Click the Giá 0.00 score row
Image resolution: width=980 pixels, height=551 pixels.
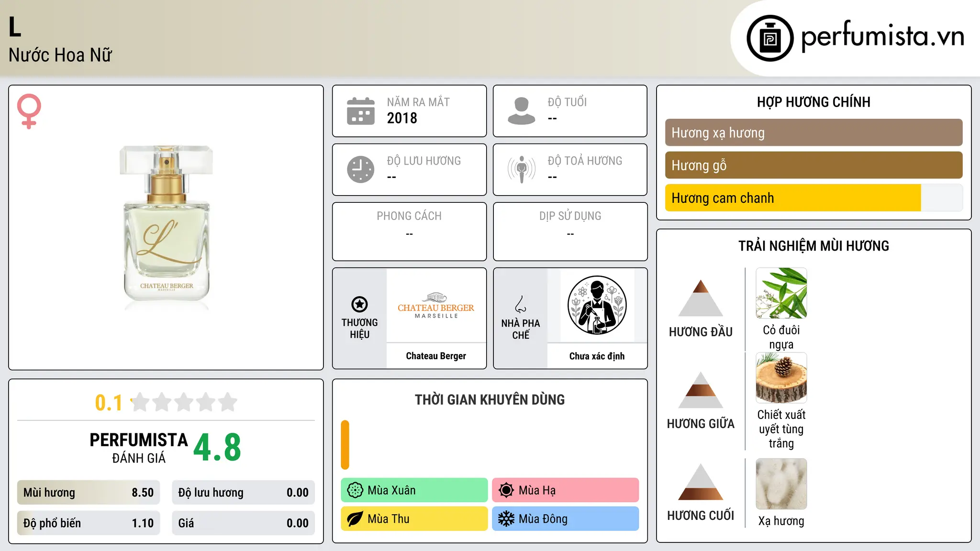click(x=244, y=523)
